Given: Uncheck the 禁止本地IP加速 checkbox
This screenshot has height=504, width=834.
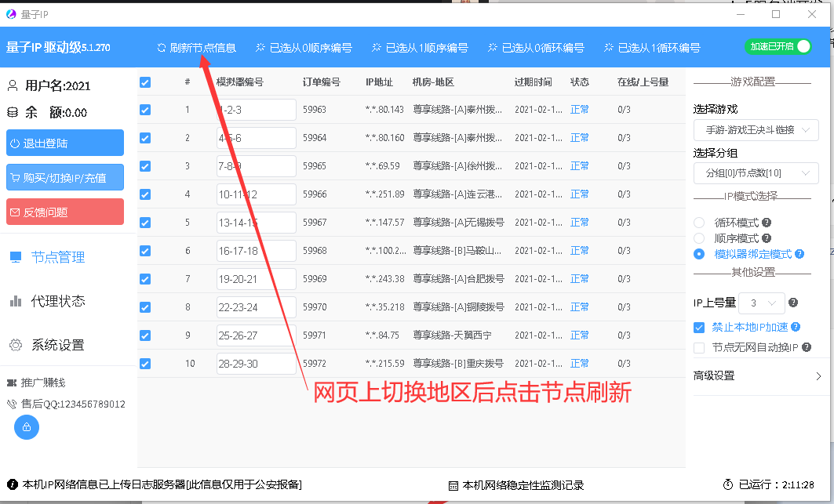Looking at the screenshot, I should (699, 328).
